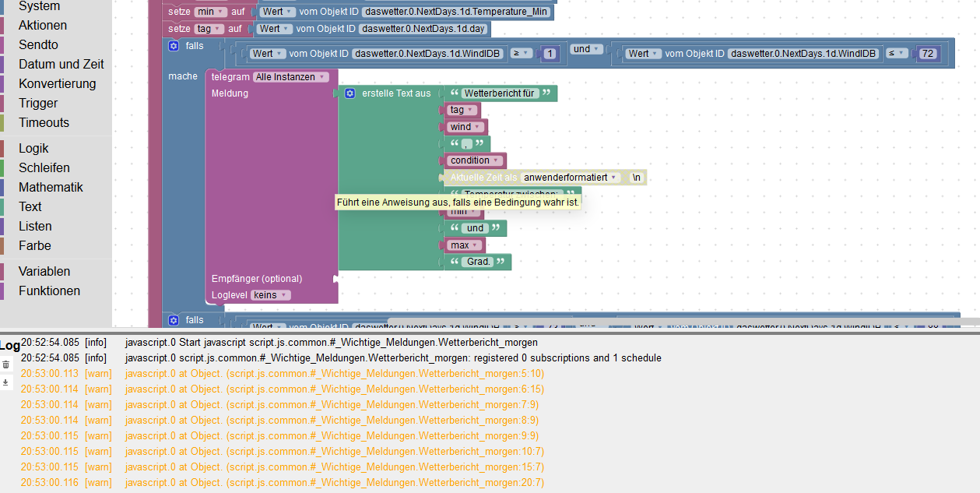Expand the Loglevel keins dropdown
Viewport: 980px width, 493px height.
click(271, 295)
